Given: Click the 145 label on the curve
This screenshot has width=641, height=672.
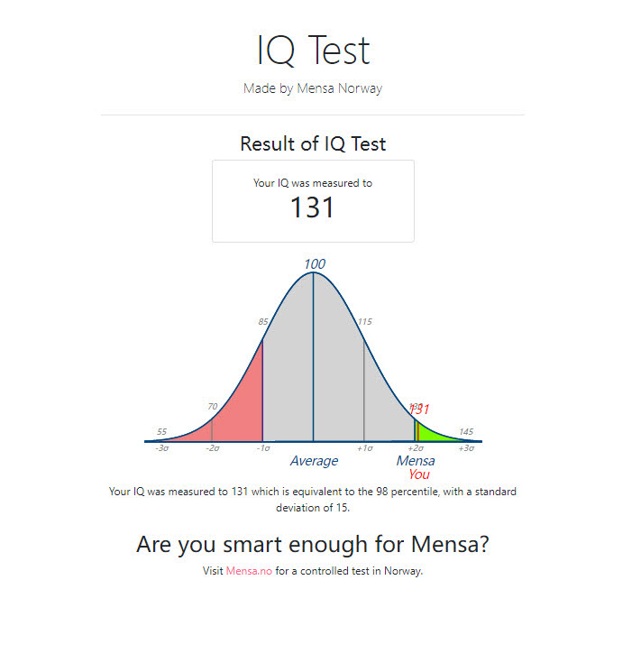Looking at the screenshot, I should click(466, 431).
